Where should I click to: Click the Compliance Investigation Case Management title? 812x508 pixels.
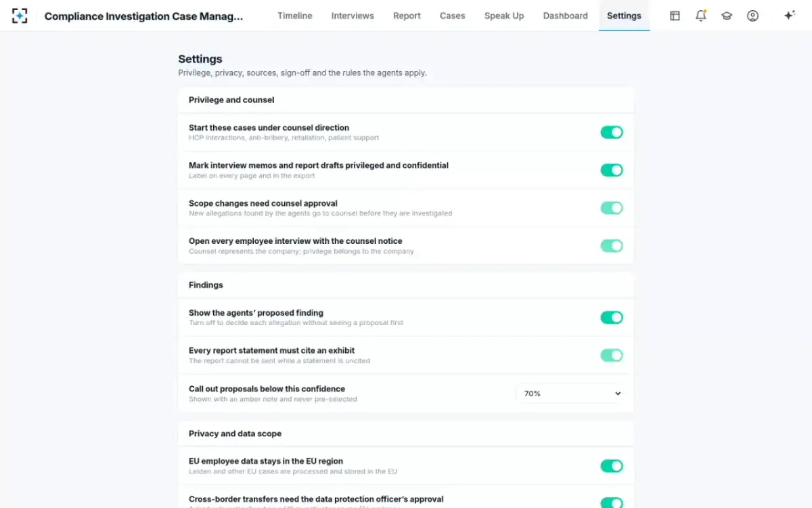click(143, 16)
